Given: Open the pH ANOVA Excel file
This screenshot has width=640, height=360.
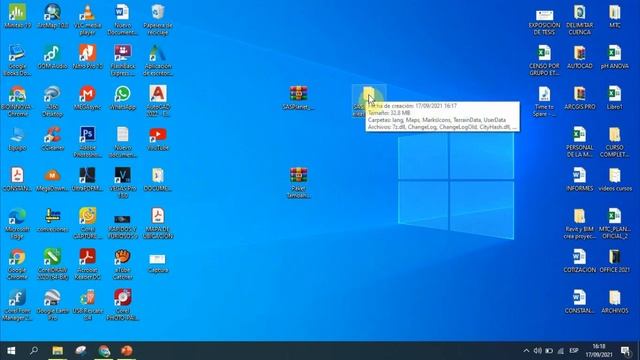Looking at the screenshot, I should (615, 57).
